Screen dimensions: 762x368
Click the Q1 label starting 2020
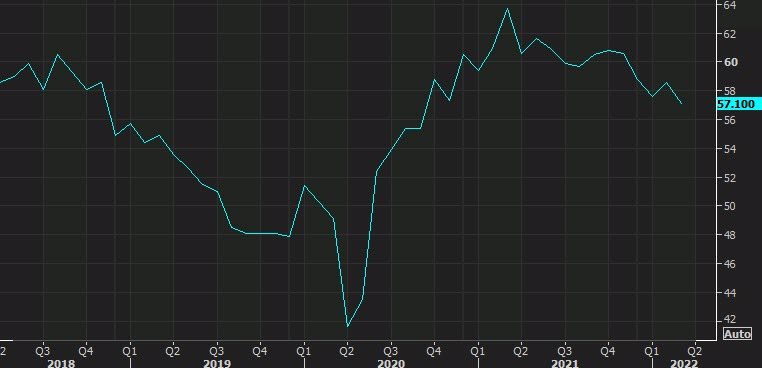coord(304,350)
